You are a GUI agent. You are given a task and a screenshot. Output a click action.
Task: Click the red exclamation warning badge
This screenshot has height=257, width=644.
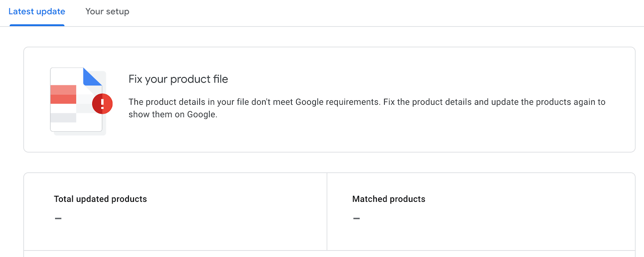pyautogui.click(x=102, y=104)
